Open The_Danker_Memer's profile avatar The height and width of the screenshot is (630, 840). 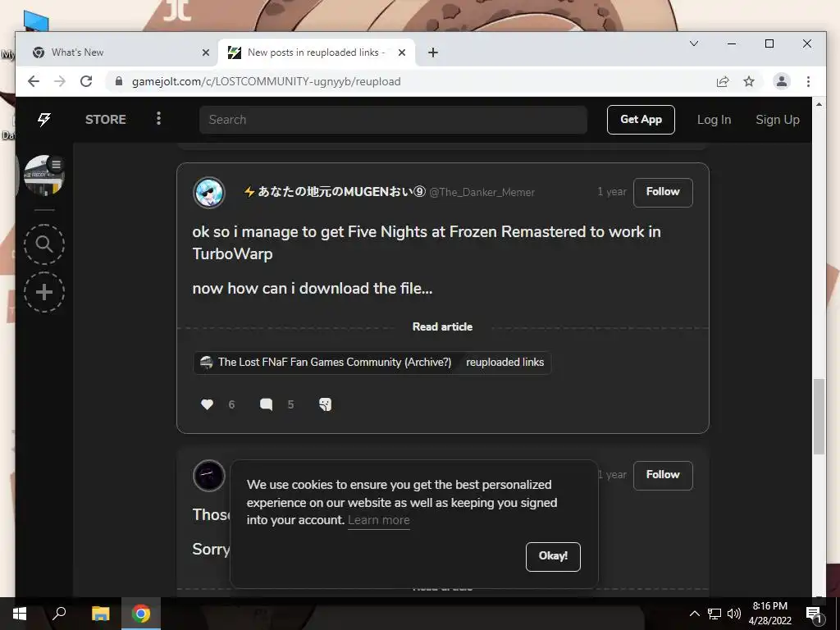(209, 192)
